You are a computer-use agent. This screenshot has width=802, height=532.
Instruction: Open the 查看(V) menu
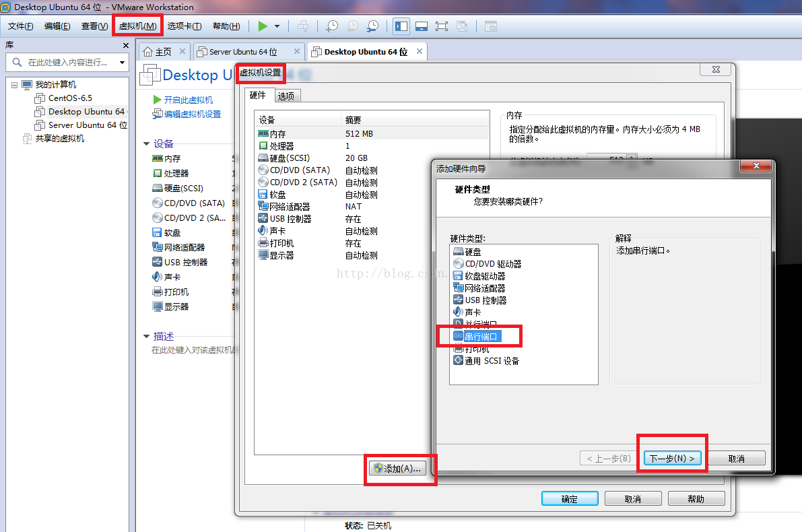(x=95, y=26)
